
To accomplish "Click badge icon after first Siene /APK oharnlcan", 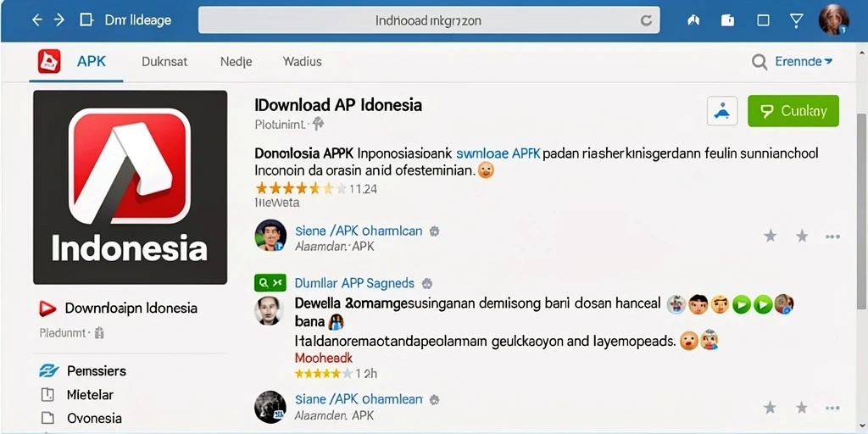I will coord(435,231).
